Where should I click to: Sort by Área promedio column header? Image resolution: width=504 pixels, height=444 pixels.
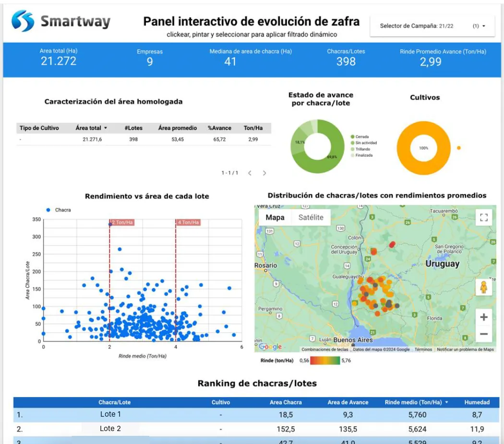pyautogui.click(x=178, y=128)
